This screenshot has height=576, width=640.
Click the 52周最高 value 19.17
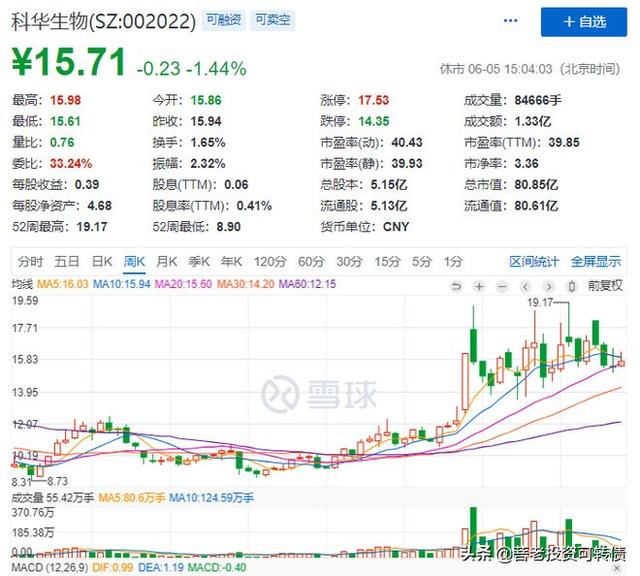click(92, 227)
